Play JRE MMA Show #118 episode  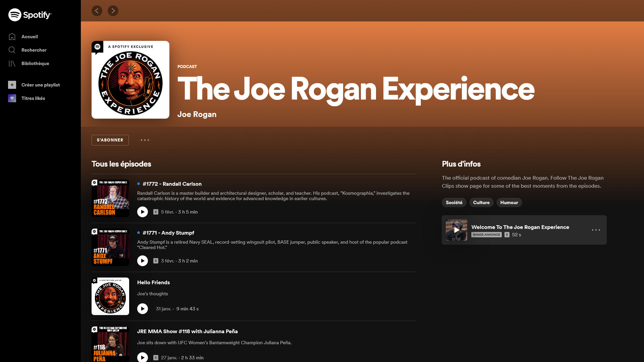coord(143,357)
